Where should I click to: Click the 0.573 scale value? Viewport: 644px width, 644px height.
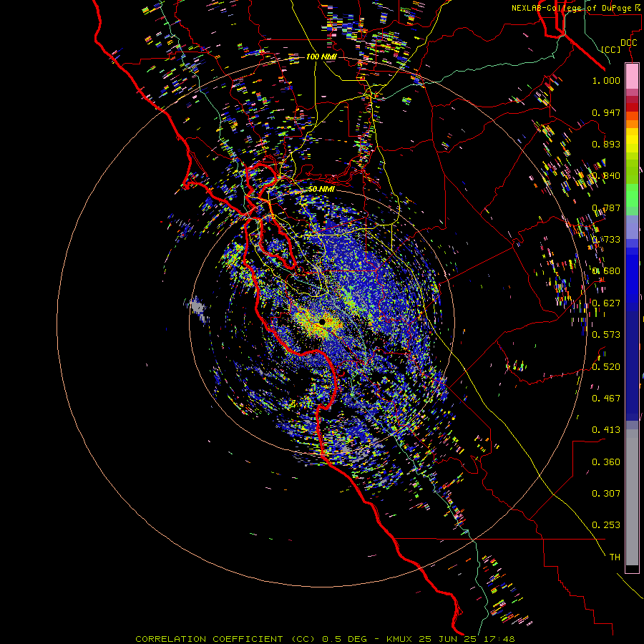pos(606,334)
